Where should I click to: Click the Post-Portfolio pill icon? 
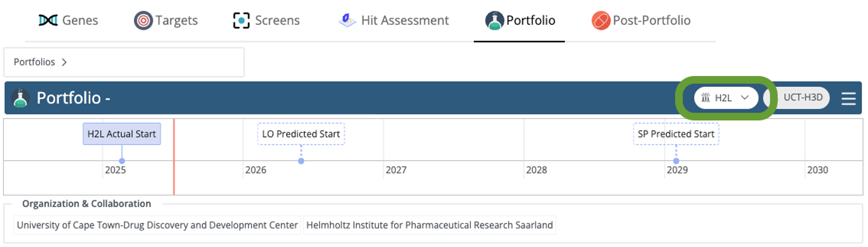(x=601, y=21)
